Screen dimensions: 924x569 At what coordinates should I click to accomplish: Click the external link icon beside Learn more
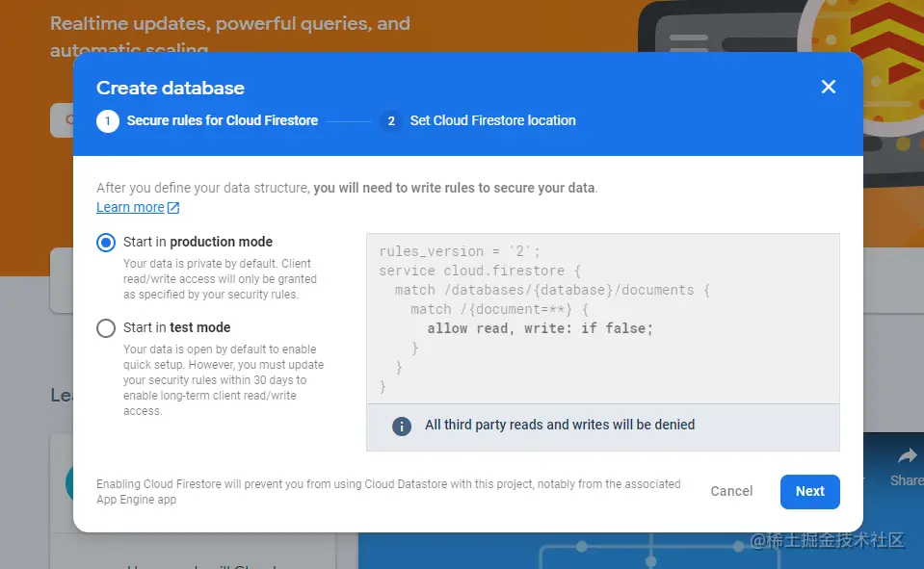(173, 208)
